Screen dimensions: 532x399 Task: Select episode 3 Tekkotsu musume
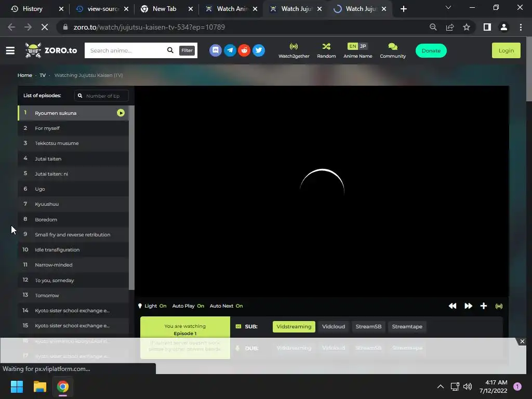tap(73, 143)
